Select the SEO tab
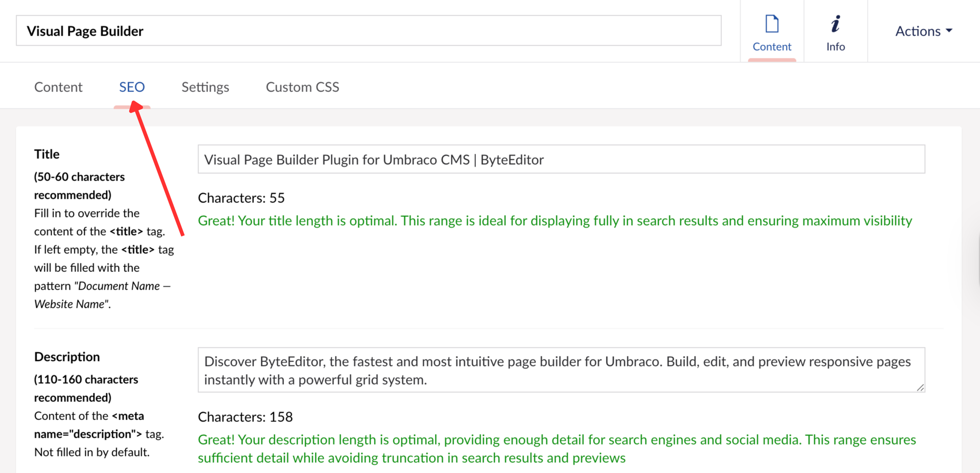980x473 pixels. [x=132, y=87]
